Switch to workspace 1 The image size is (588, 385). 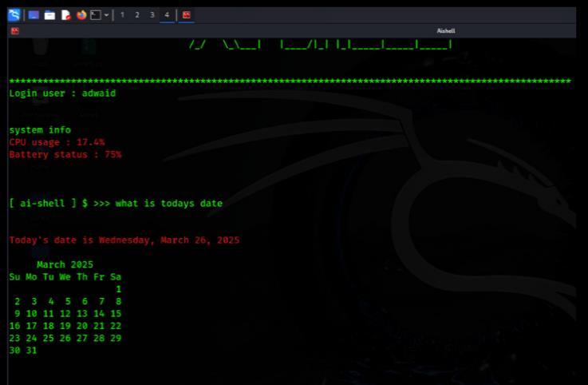[122, 15]
